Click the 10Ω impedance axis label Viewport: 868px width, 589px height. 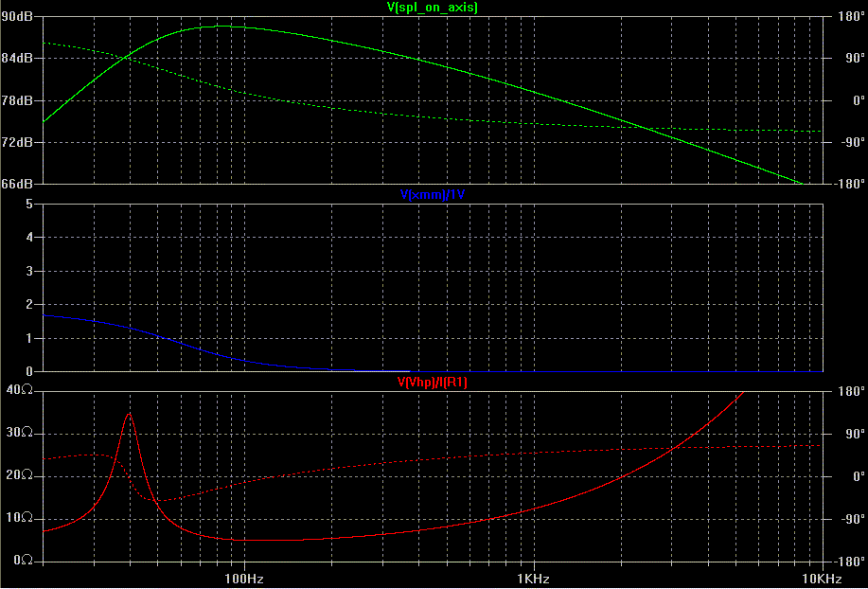tap(20, 518)
